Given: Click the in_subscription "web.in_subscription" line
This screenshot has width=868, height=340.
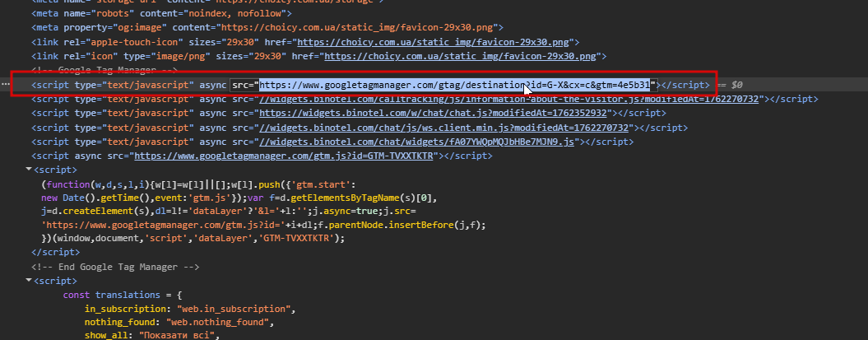Looking at the screenshot, I should point(190,309).
